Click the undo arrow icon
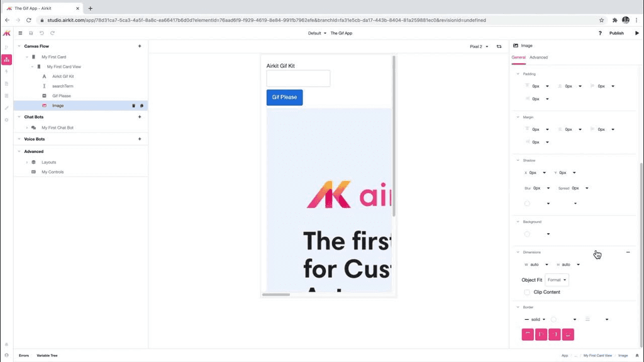 (42, 33)
